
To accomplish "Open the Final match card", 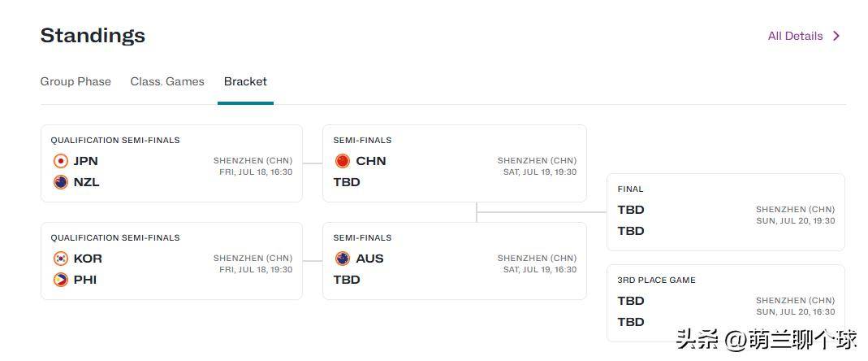I will click(726, 212).
